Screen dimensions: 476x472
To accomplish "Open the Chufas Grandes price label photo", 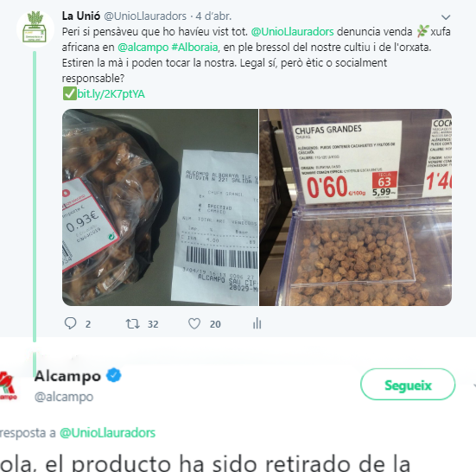I will click(355, 207).
